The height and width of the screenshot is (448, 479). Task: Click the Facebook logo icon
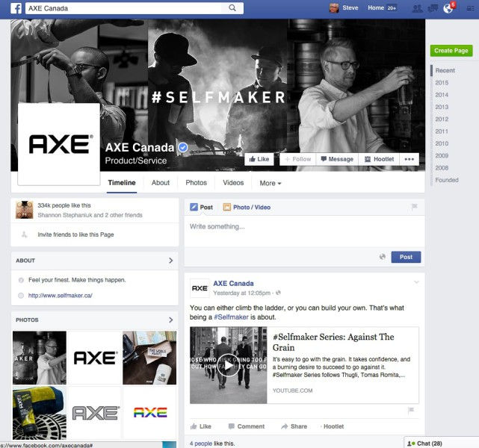tap(16, 8)
